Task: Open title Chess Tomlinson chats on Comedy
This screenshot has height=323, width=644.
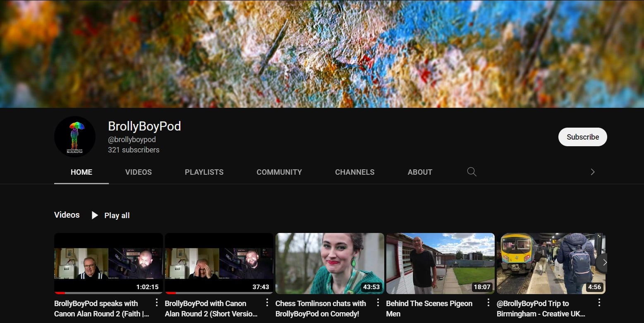Action: point(321,309)
